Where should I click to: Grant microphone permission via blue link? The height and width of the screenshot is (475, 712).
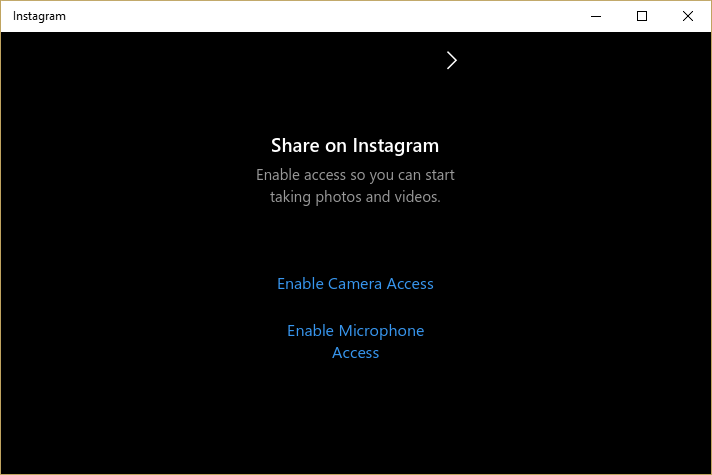355,331
